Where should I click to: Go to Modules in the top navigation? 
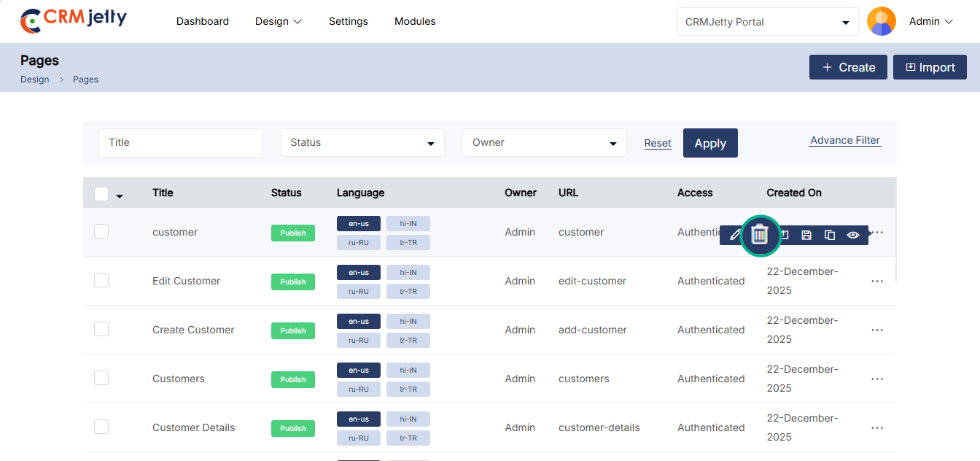(415, 22)
